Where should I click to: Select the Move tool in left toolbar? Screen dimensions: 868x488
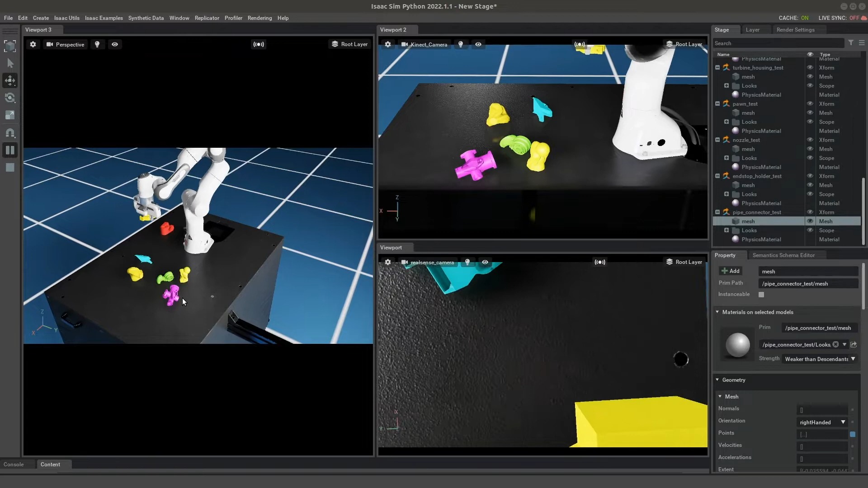[x=10, y=80]
